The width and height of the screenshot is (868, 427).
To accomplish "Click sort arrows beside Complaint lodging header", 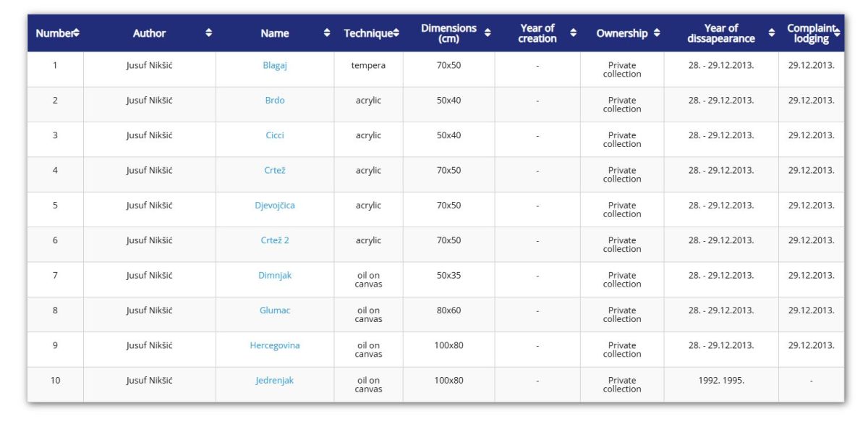I will [837, 33].
